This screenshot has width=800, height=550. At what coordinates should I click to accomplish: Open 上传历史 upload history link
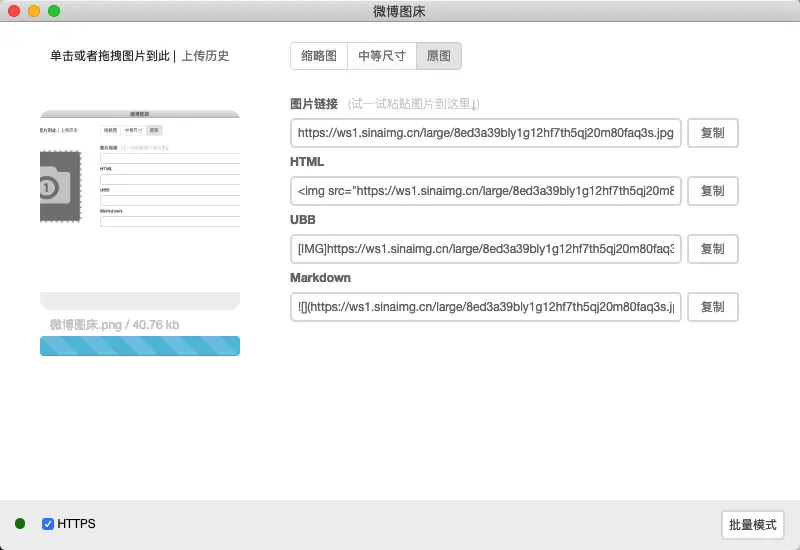[x=206, y=56]
